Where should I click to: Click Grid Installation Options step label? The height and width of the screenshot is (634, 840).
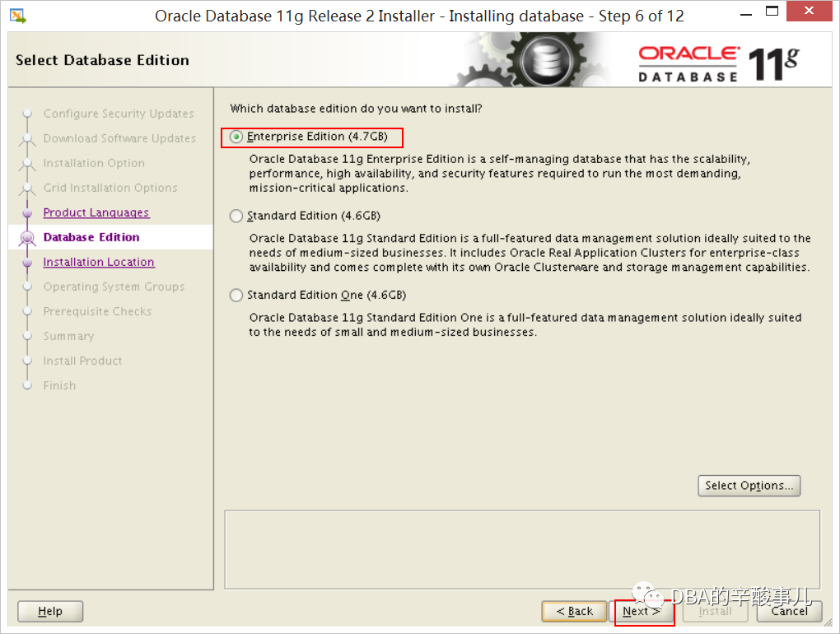(x=110, y=188)
